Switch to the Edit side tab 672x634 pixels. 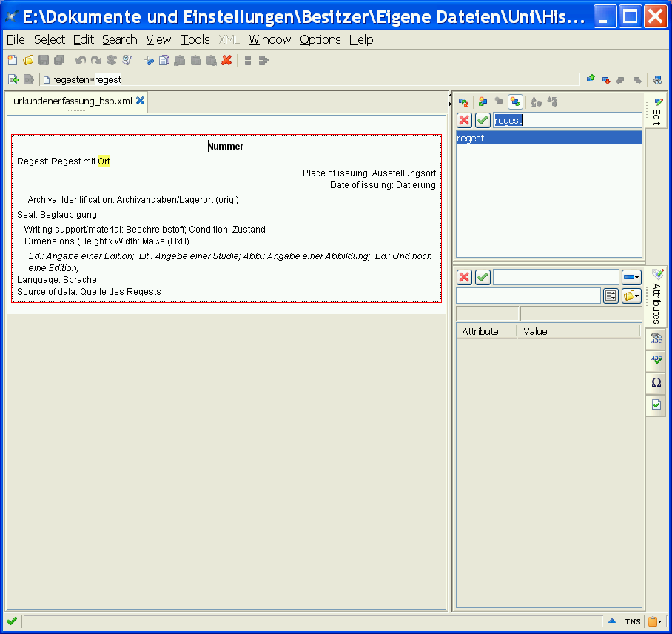[656, 110]
